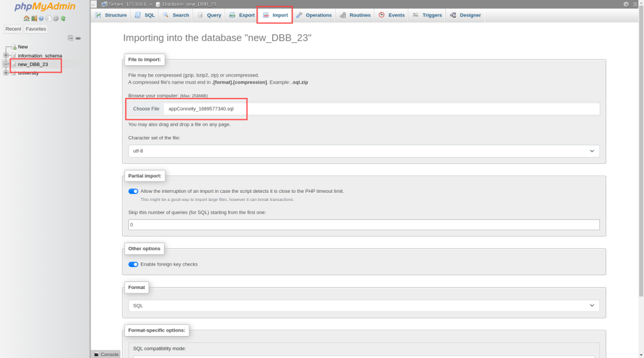Open the Console bar at bottom
The height and width of the screenshot is (358, 644).
pyautogui.click(x=106, y=354)
